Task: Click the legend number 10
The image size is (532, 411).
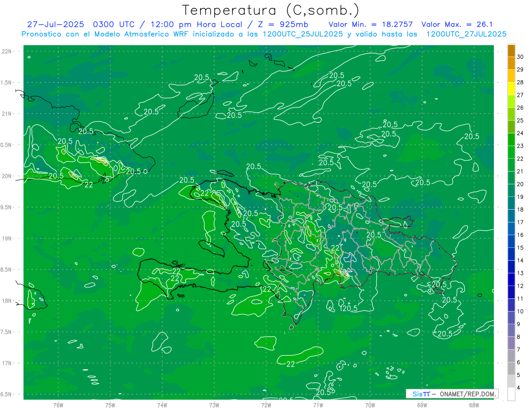Action: 520,312
